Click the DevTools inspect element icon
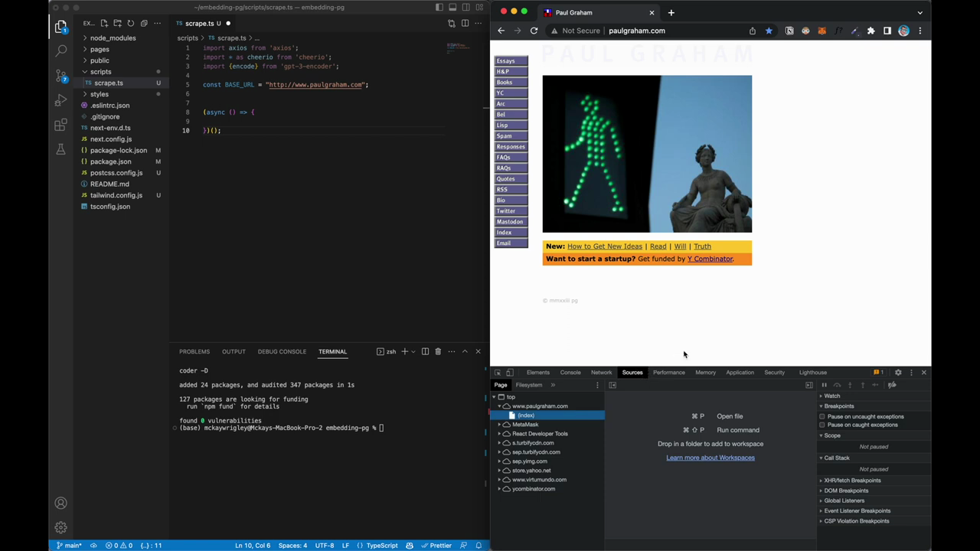 point(498,373)
